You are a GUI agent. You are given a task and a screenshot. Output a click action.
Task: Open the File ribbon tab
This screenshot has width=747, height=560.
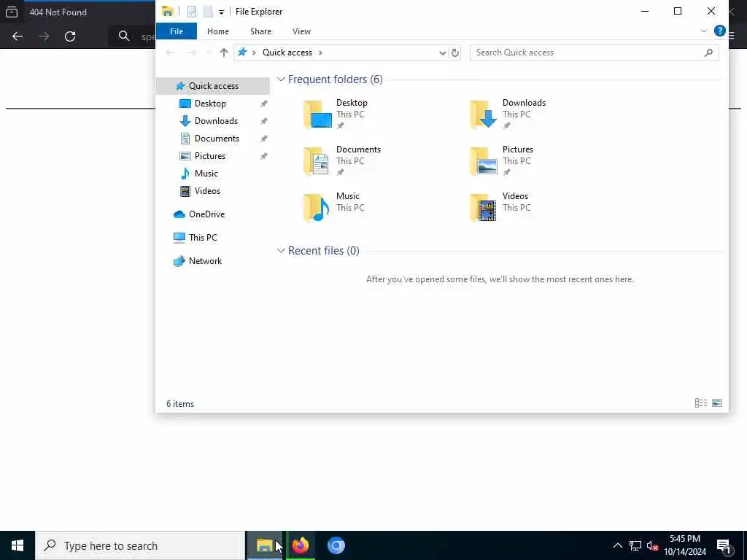click(177, 31)
